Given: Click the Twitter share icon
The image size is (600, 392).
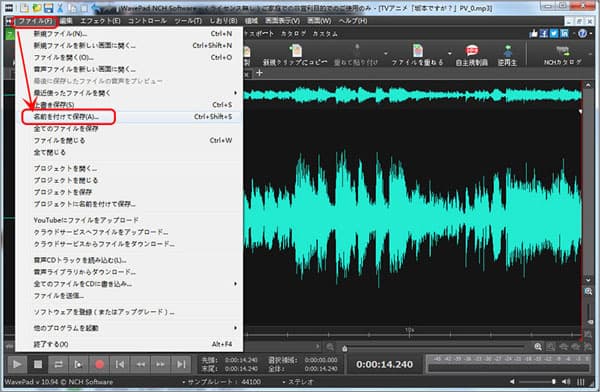Looking at the screenshot, I should pyautogui.click(x=554, y=34).
